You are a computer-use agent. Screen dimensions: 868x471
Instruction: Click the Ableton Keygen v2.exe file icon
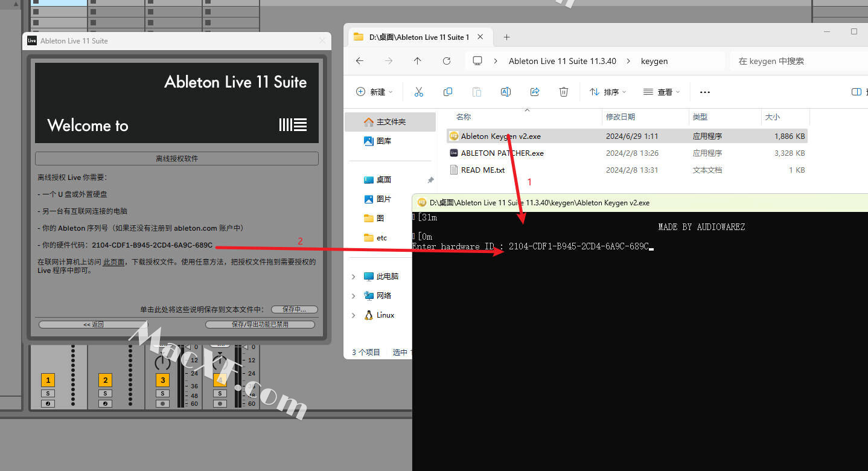pos(454,136)
